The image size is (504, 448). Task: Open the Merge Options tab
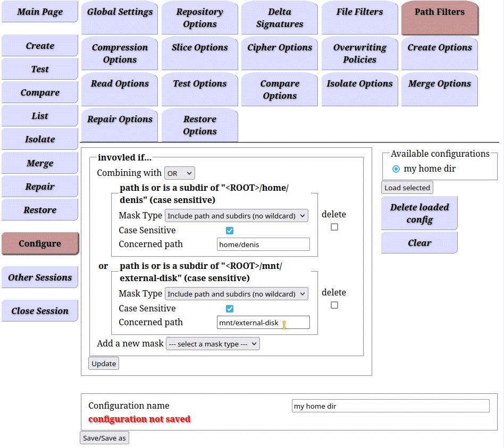[440, 89]
